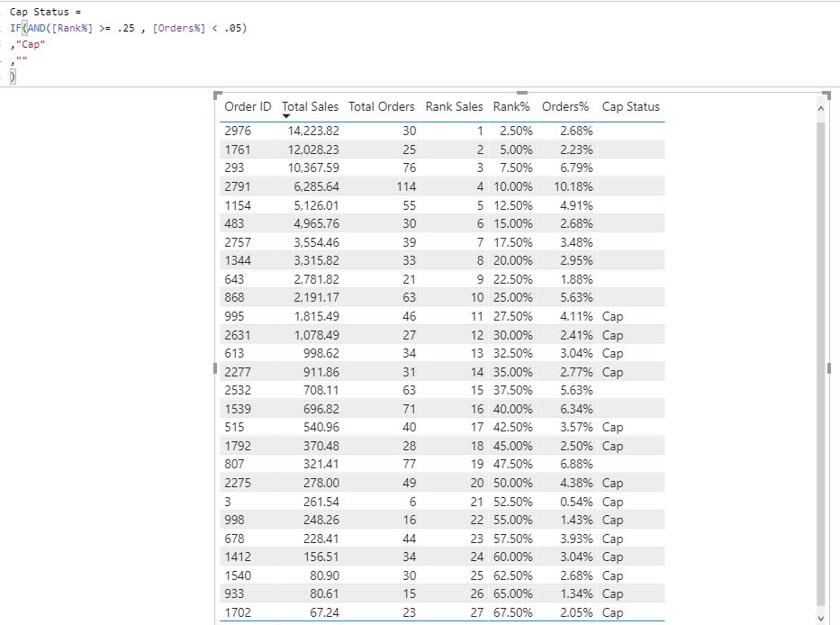Select Order ID cell 2976

point(238,131)
